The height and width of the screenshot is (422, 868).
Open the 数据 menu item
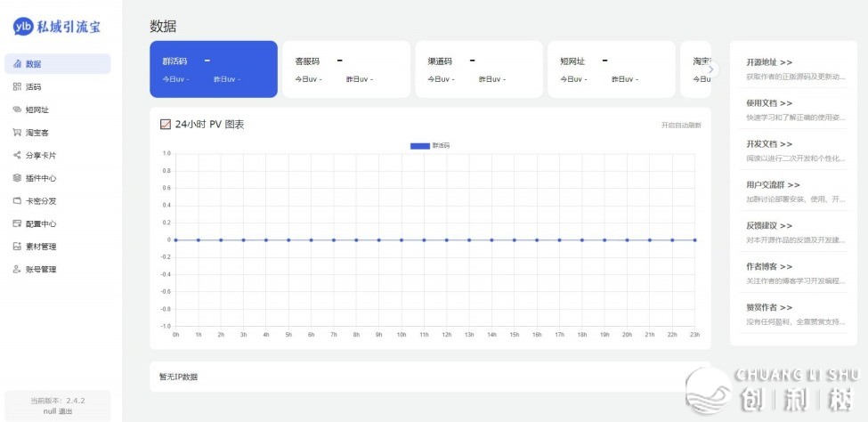[58, 64]
